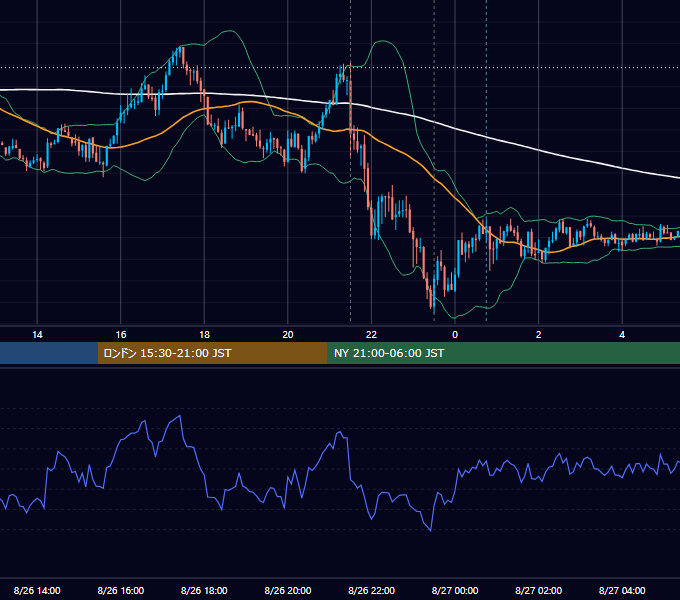Click the '8/26 14:00' time label
The height and width of the screenshot is (600, 680).
[37, 590]
